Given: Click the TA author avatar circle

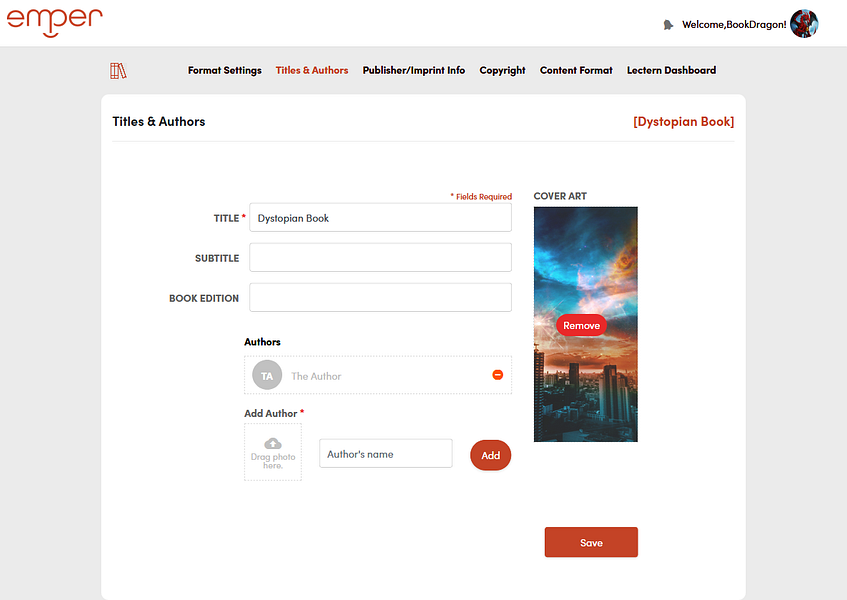Looking at the screenshot, I should tap(267, 375).
